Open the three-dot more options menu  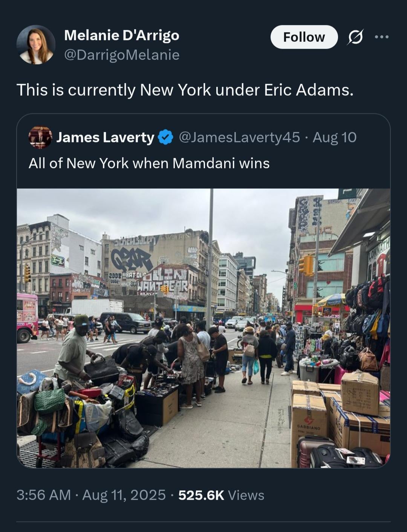tap(381, 37)
